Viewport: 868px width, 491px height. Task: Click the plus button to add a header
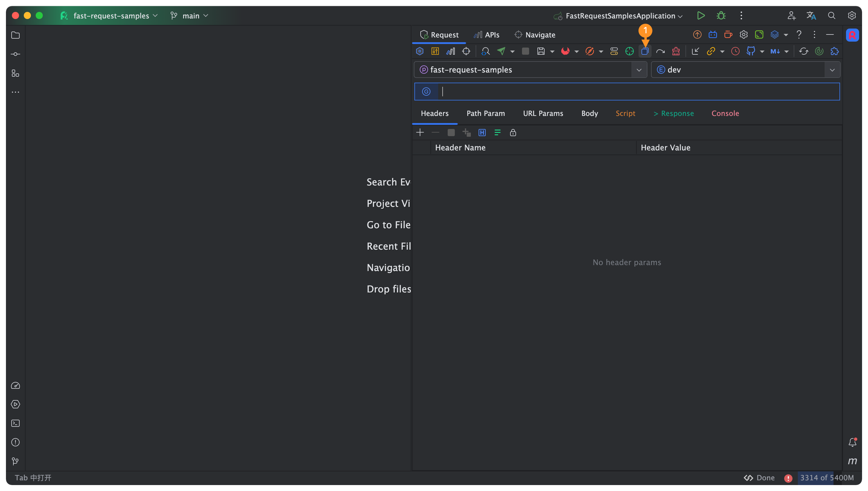420,133
